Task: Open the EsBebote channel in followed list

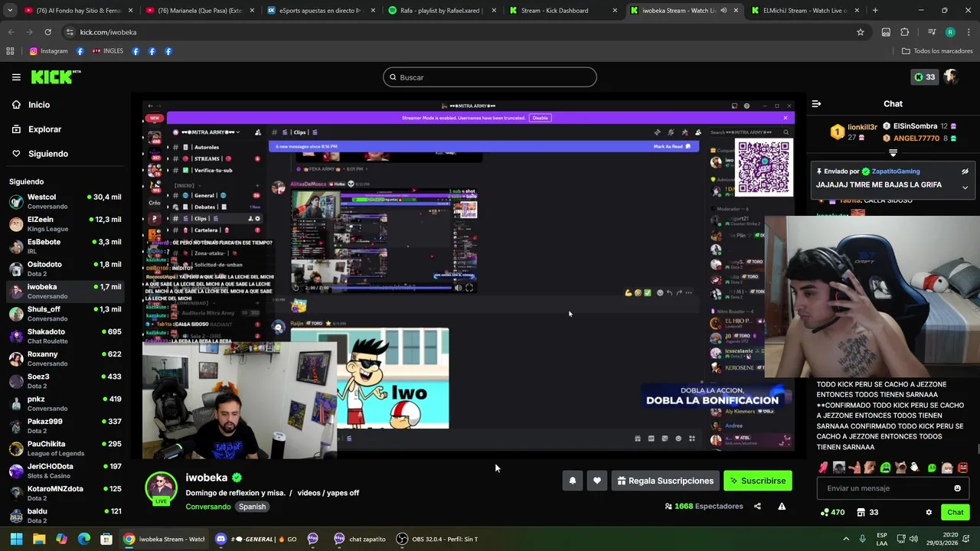Action: (65, 246)
